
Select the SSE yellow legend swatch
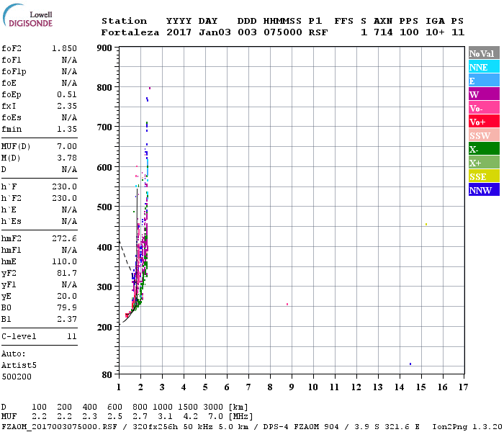[484, 176]
